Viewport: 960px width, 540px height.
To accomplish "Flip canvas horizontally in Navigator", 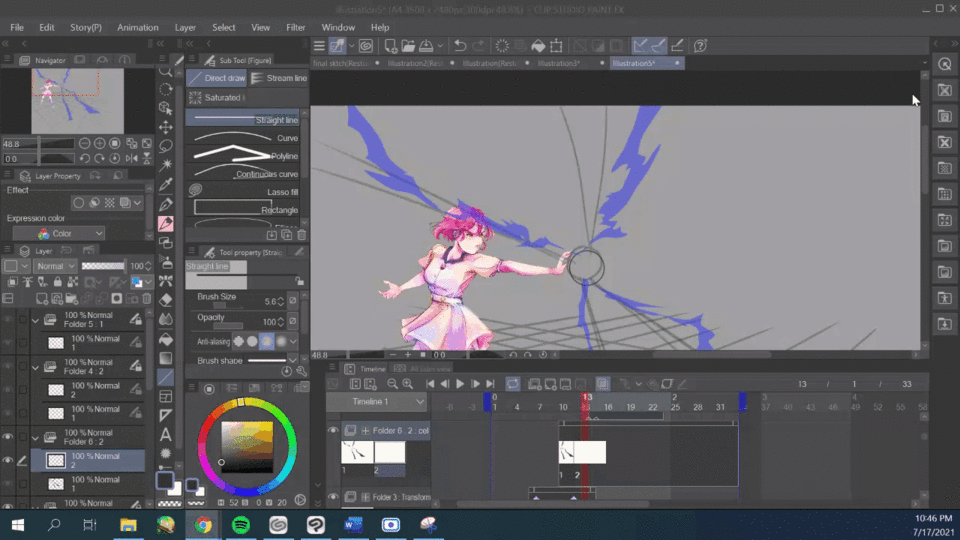I will point(132,159).
